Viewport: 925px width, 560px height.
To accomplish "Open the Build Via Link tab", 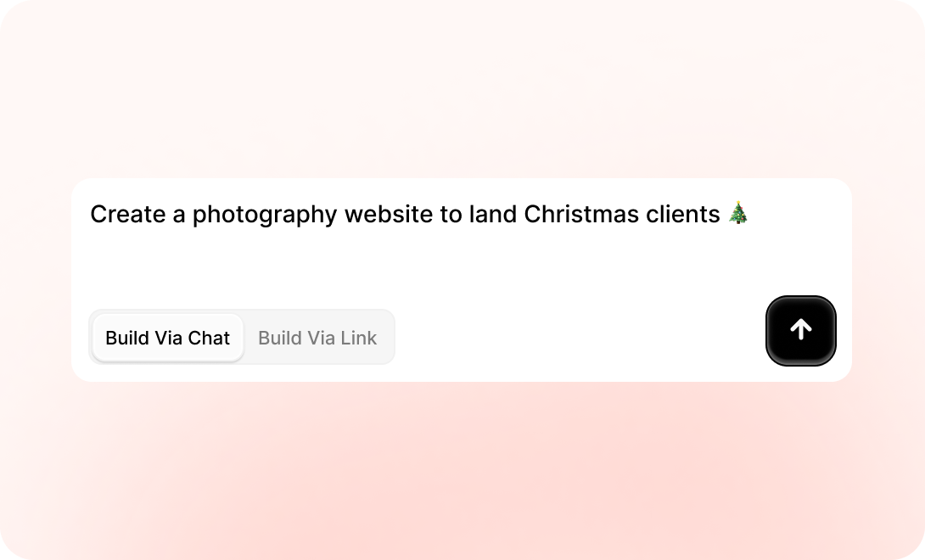I will point(317,338).
